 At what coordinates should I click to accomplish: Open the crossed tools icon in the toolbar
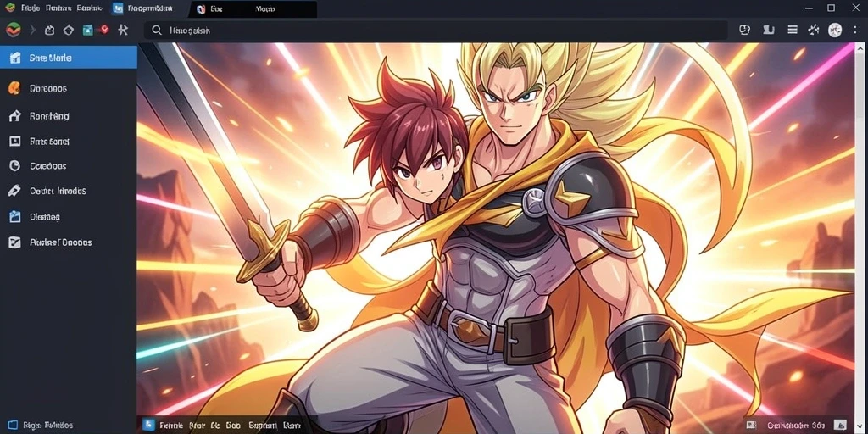123,30
